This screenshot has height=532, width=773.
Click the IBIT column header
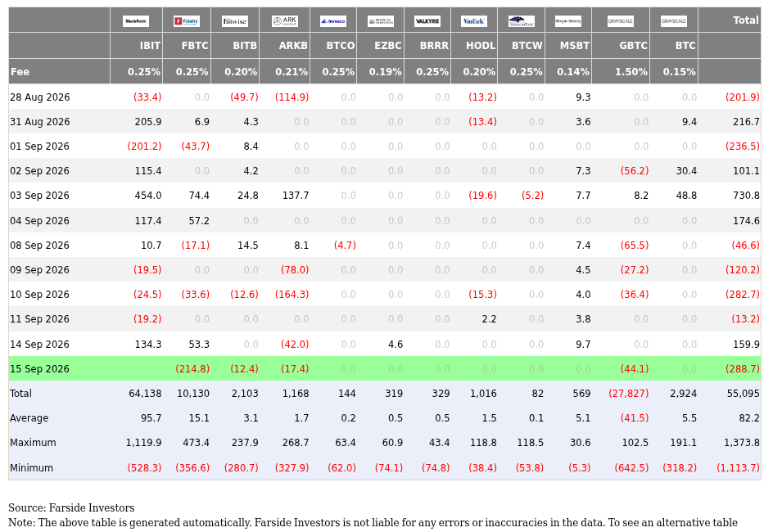tap(150, 46)
